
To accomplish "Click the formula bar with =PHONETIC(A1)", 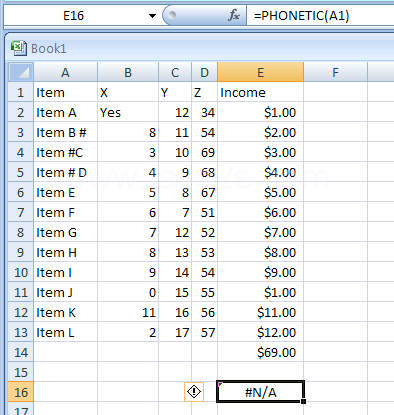I will [x=320, y=16].
